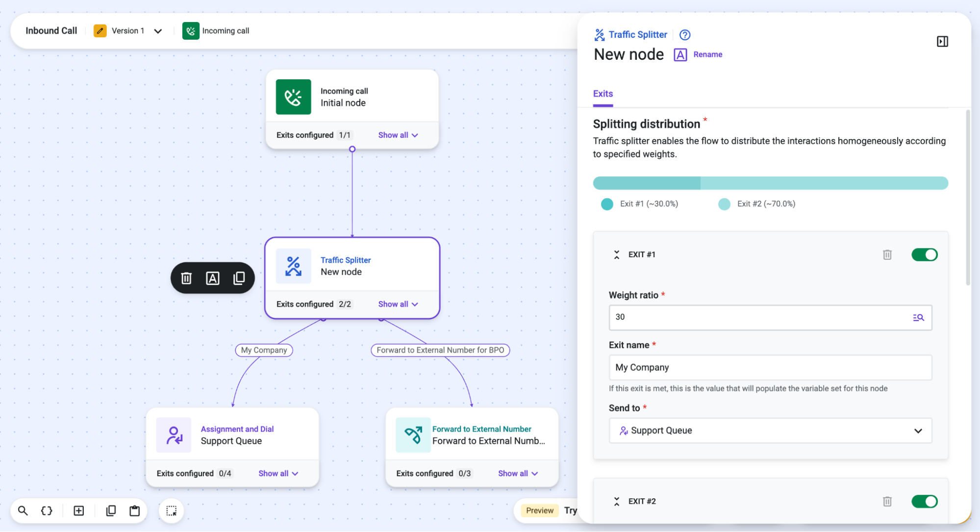Click Forward to External Number node icon
Screen dimensions: 980x532
413,435
